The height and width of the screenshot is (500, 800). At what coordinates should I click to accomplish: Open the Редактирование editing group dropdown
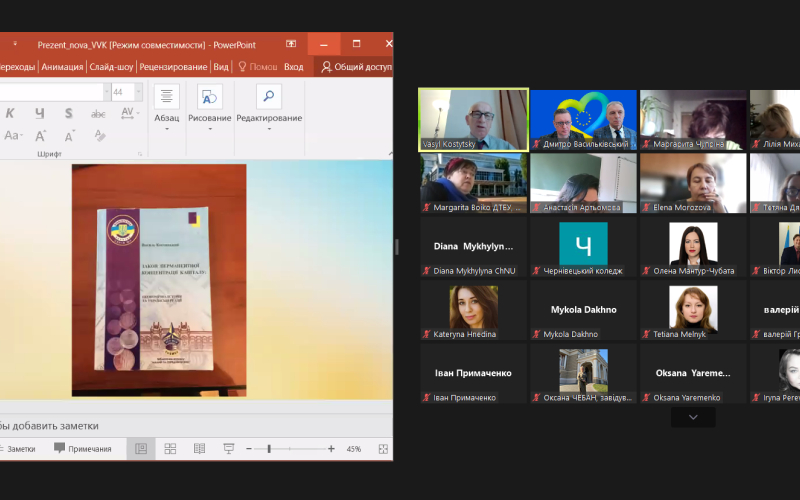coord(269,108)
